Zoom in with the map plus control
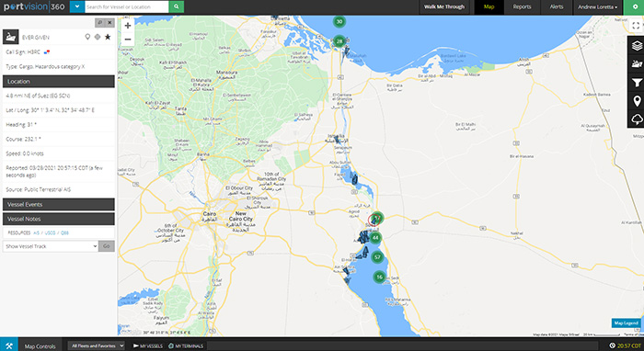644x351 pixels. click(128, 26)
